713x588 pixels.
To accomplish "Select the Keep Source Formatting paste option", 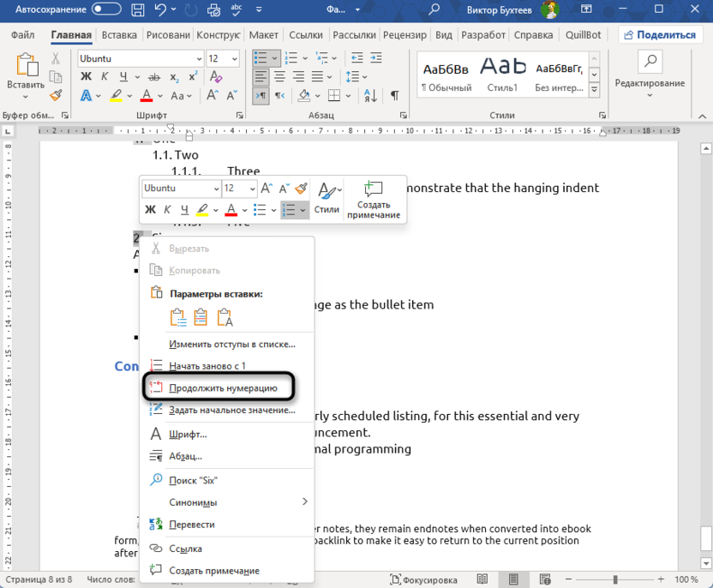I will point(179,316).
